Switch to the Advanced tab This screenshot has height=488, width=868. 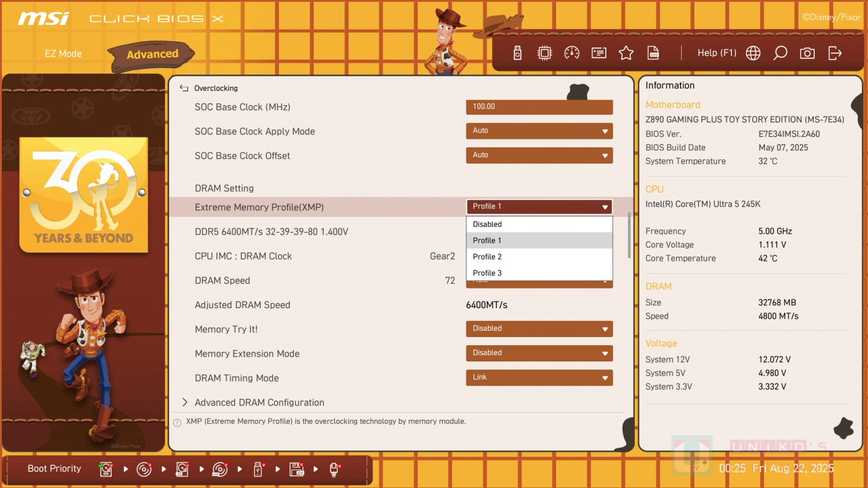click(152, 54)
